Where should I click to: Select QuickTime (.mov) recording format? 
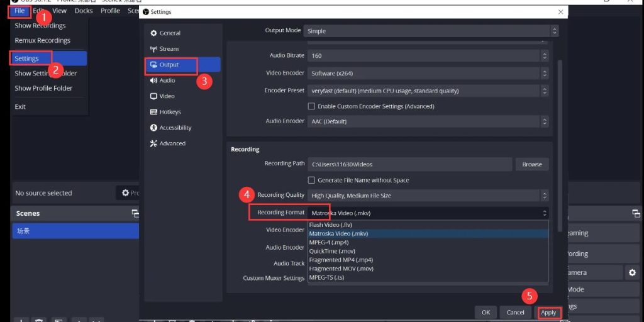[x=333, y=251]
